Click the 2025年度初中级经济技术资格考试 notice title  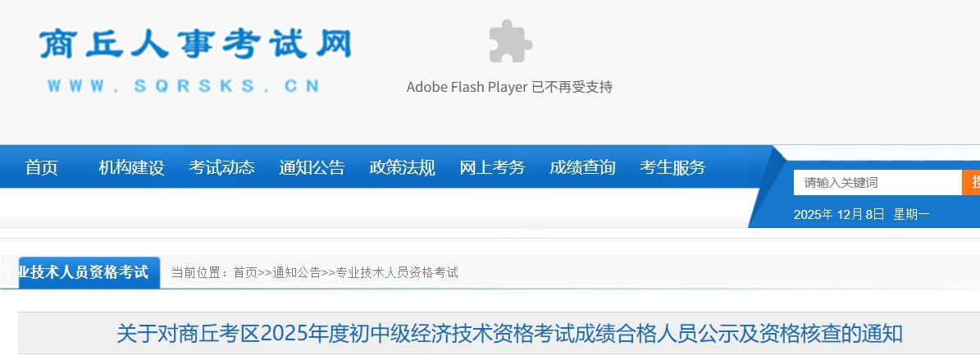point(509,334)
